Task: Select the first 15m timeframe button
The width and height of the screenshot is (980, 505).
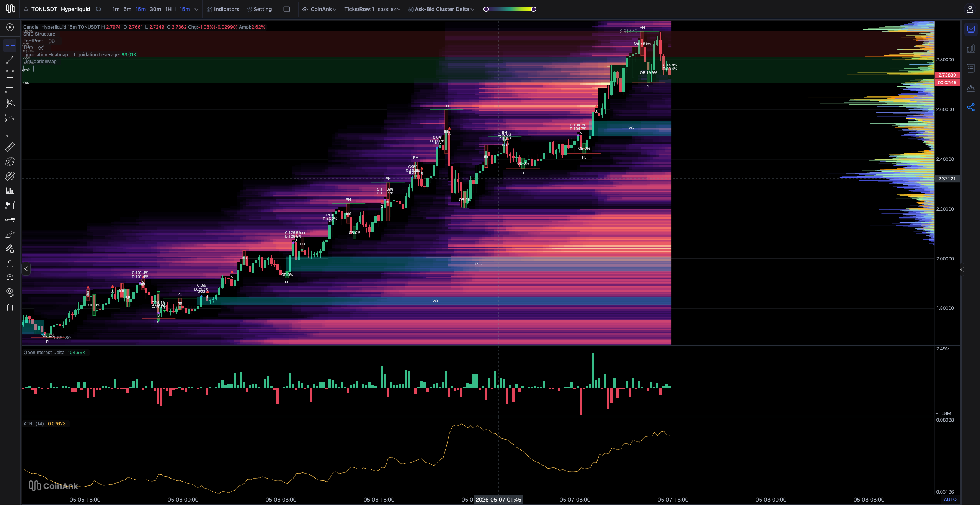Action: [140, 9]
